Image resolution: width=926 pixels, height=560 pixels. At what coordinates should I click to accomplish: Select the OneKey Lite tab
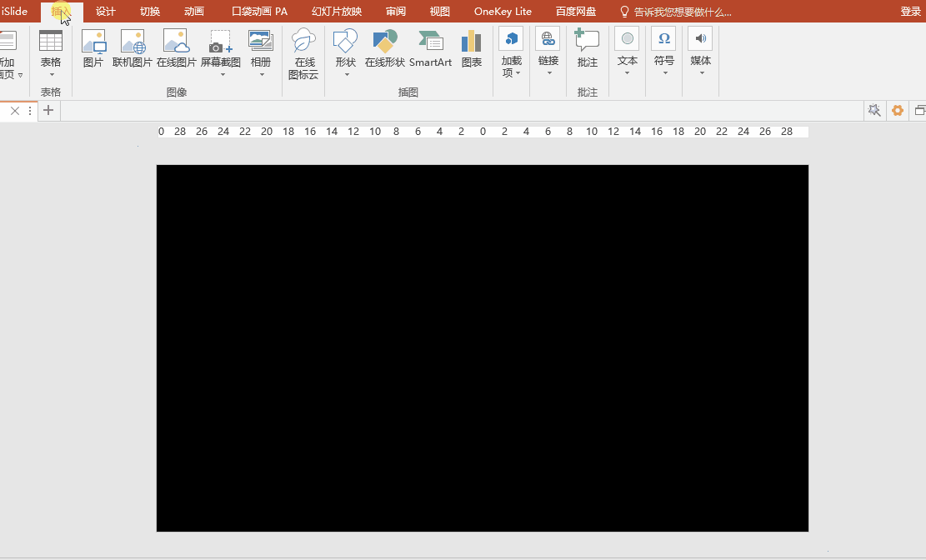(502, 11)
